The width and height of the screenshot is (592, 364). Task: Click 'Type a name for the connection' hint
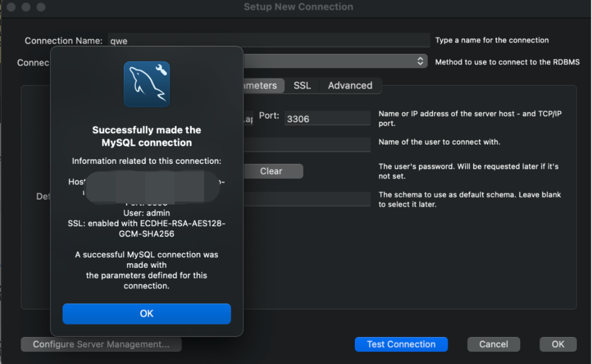pyautogui.click(x=492, y=40)
